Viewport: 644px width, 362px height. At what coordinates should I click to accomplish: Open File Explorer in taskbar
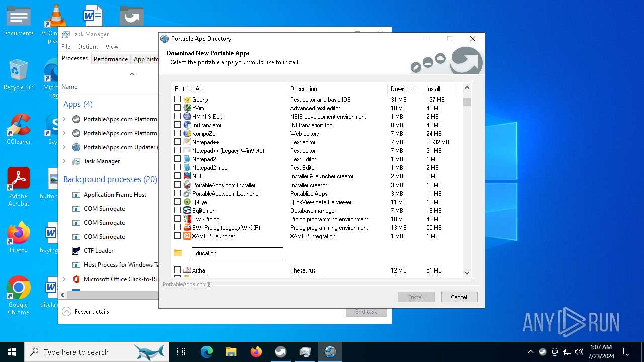231,352
